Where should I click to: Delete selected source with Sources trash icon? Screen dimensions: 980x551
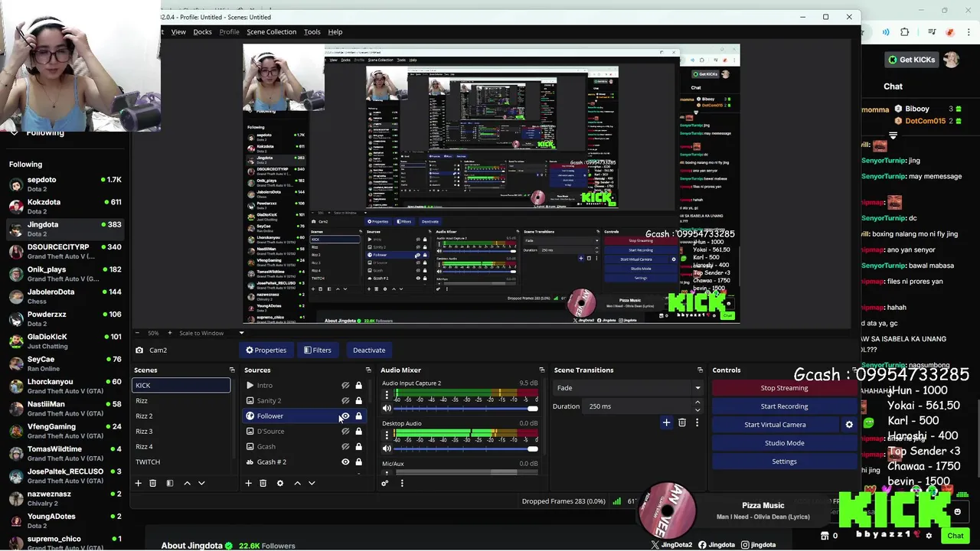coord(263,483)
